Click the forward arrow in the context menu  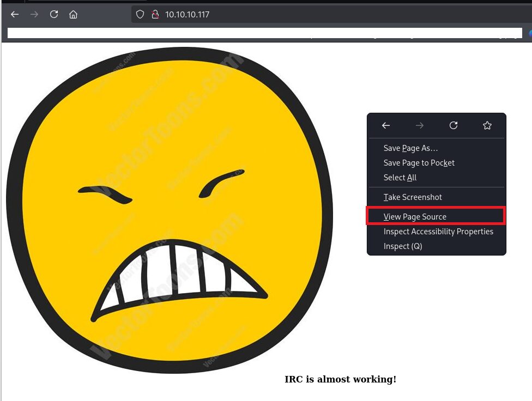[420, 126]
